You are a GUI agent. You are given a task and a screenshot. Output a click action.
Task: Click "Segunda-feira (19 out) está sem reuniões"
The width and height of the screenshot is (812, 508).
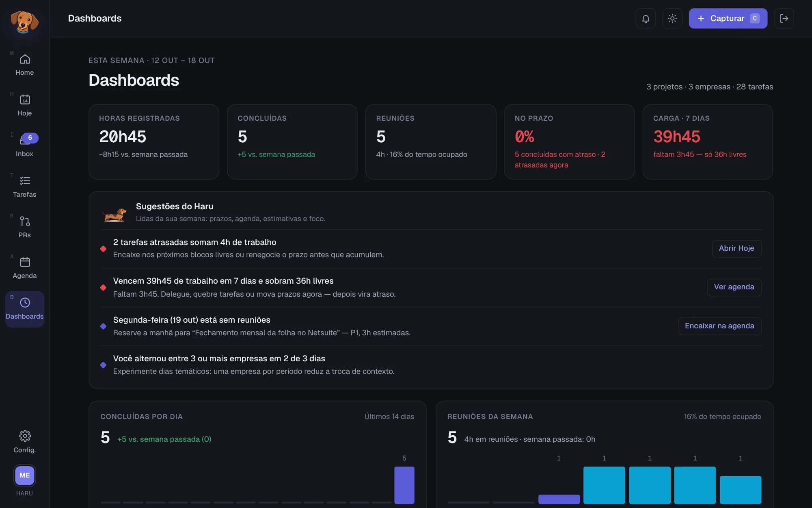pyautogui.click(x=192, y=320)
